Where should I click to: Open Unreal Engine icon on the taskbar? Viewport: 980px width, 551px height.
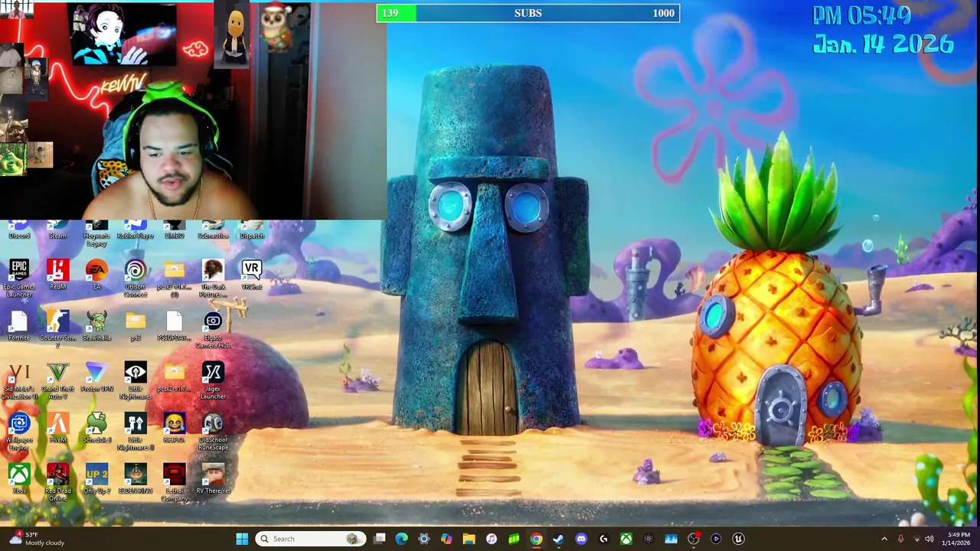[738, 539]
